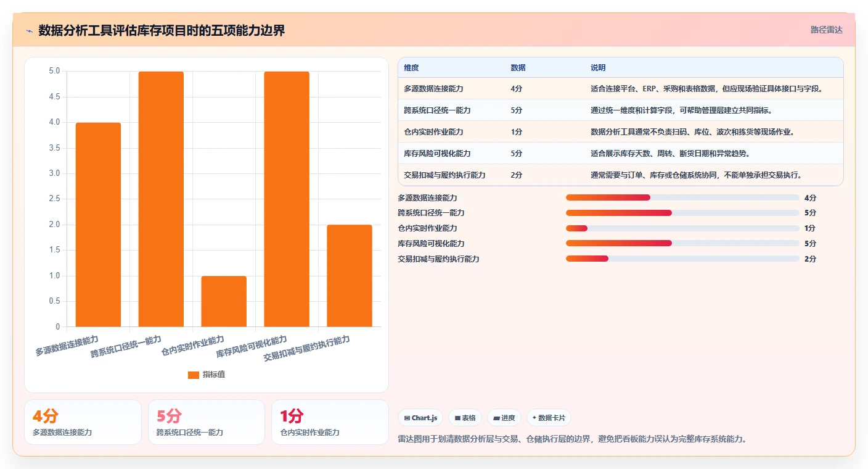Click the 说明 column header
868x469 pixels.
[x=598, y=68]
